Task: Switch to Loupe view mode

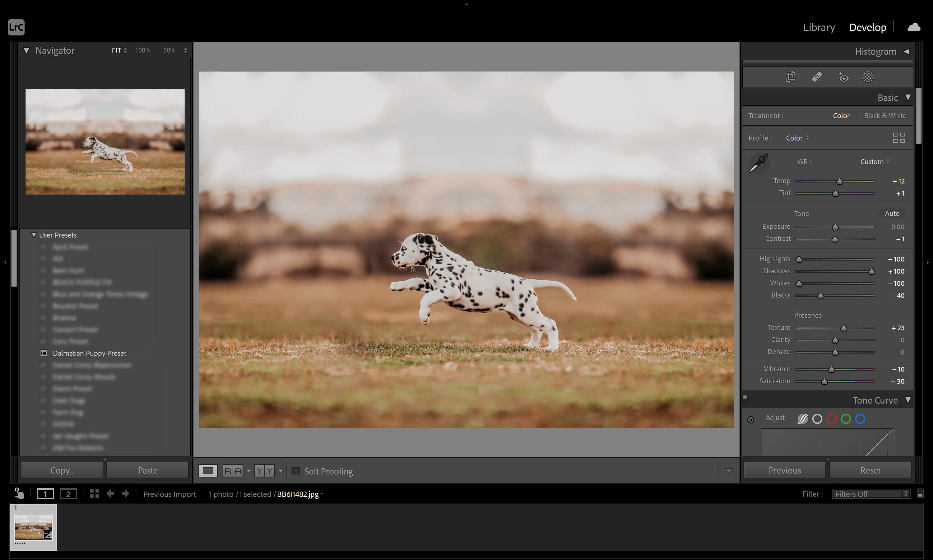Action: 208,470
